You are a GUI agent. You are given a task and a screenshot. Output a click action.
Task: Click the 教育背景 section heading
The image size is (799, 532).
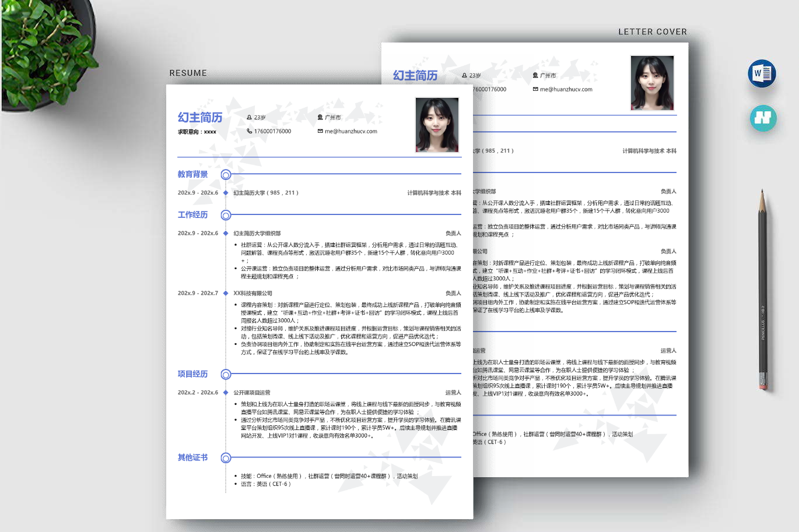(193, 174)
